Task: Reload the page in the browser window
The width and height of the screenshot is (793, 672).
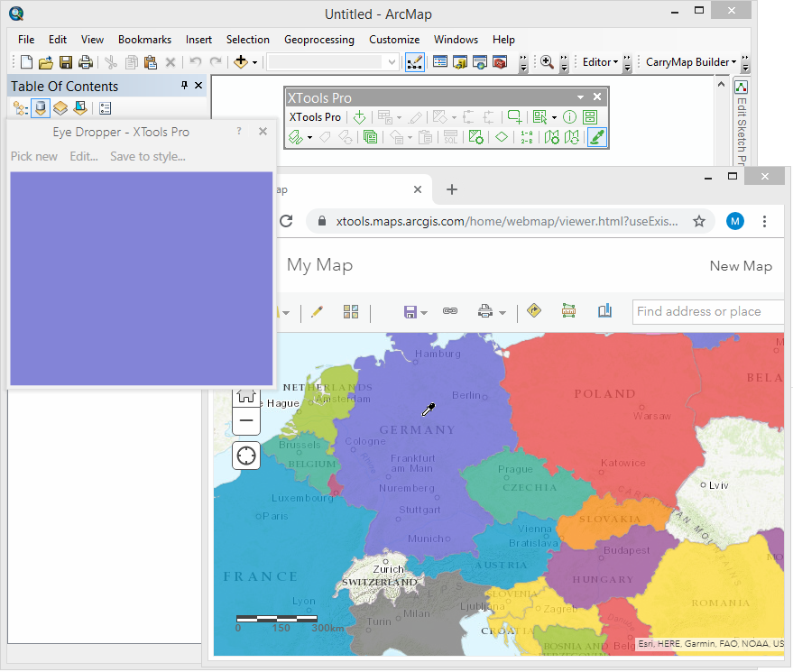Action: [286, 221]
